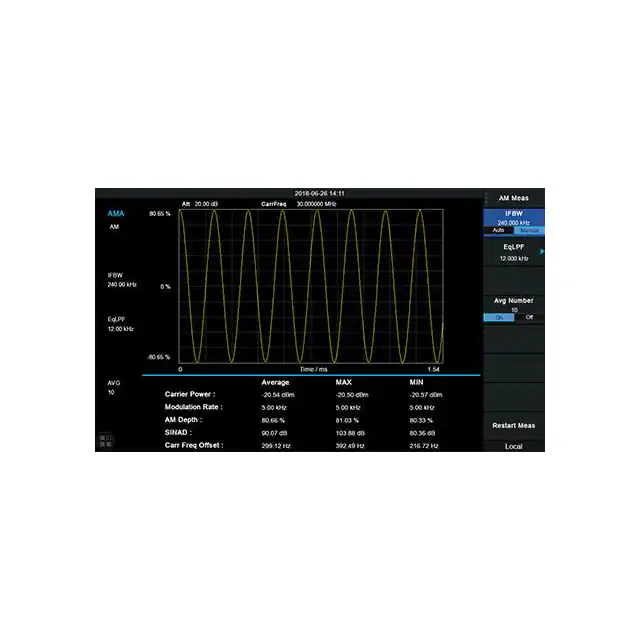Click the Att 20.00 dB readout

coord(201,203)
